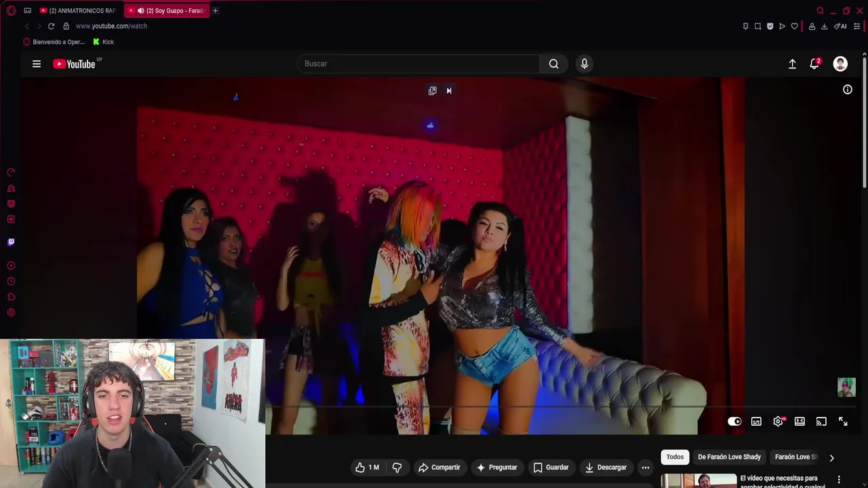Screen dimensions: 868x488
Task: Toggle autoplay switch in player
Action: coord(734,422)
